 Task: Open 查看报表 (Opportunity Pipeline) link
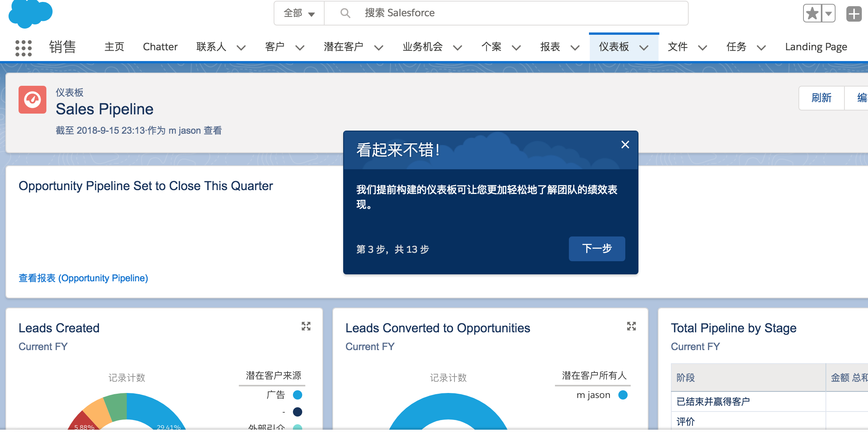pos(83,278)
